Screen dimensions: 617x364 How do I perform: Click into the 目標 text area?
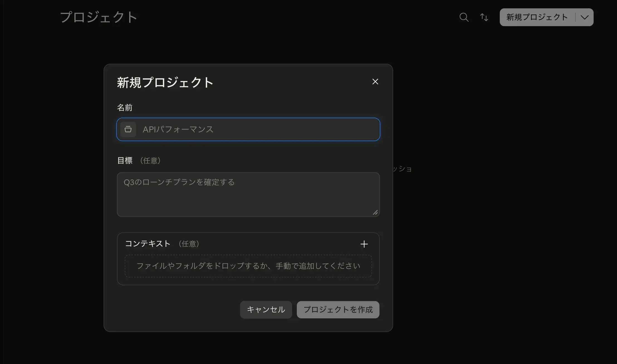click(248, 195)
